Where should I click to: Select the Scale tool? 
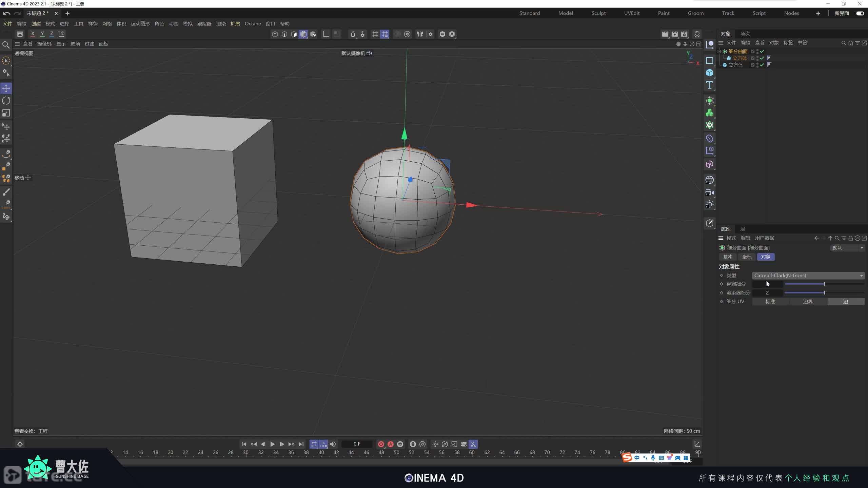[x=6, y=113]
